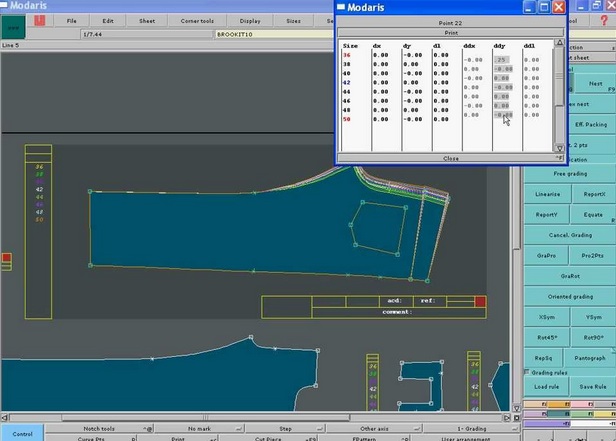The image size is (616, 441).
Task: Open the Corner tools menu
Action: coord(197,21)
